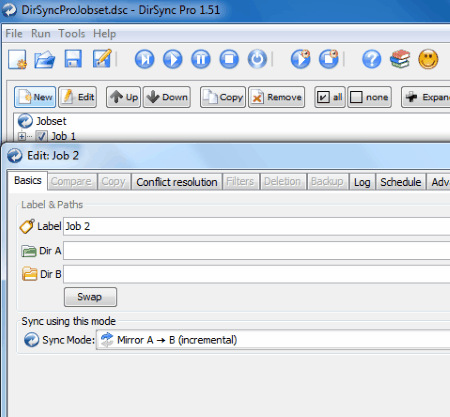Click the Sync Mode circular arrow icon

click(x=31, y=340)
